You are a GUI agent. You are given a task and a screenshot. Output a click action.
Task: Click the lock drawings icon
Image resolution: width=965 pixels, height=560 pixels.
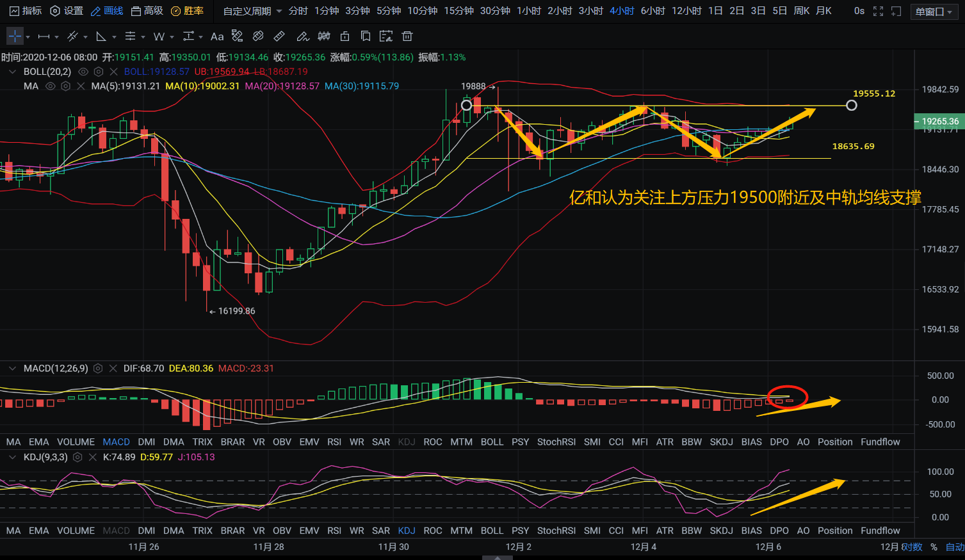[345, 36]
